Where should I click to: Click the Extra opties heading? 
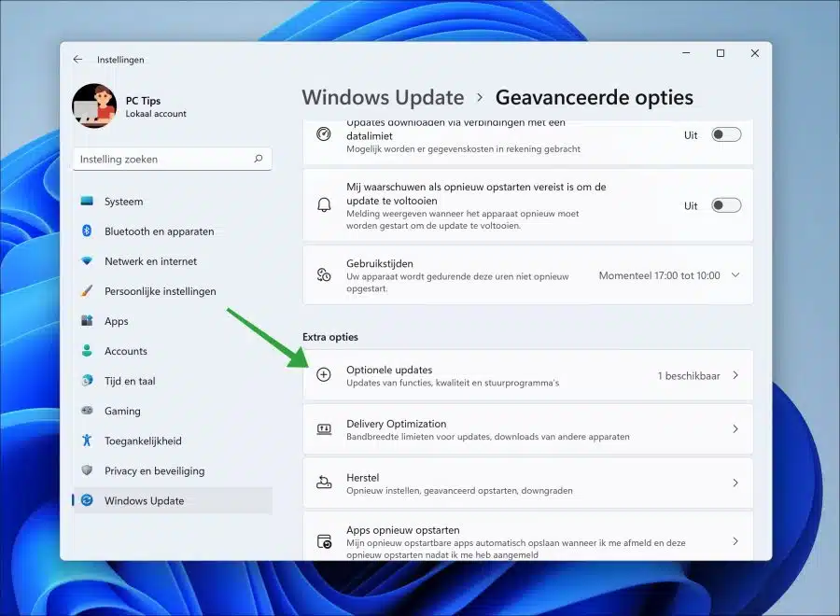330,337
